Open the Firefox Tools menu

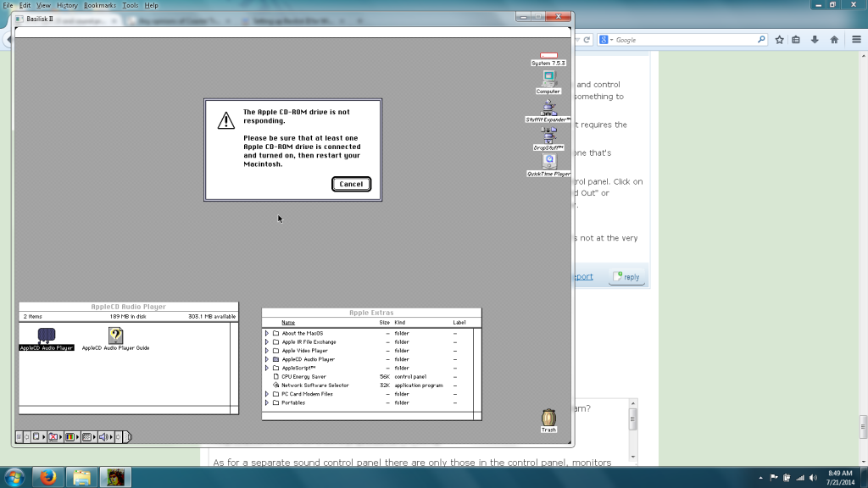130,6
